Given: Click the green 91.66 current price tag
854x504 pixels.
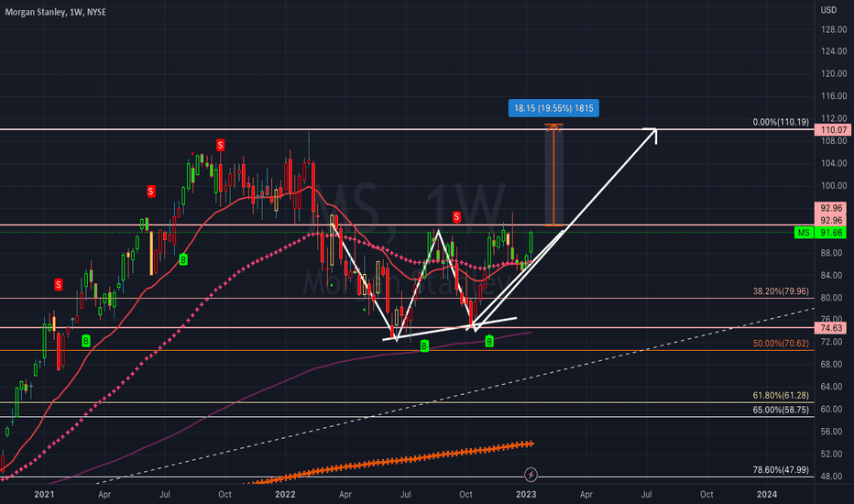Looking at the screenshot, I should pos(830,233).
